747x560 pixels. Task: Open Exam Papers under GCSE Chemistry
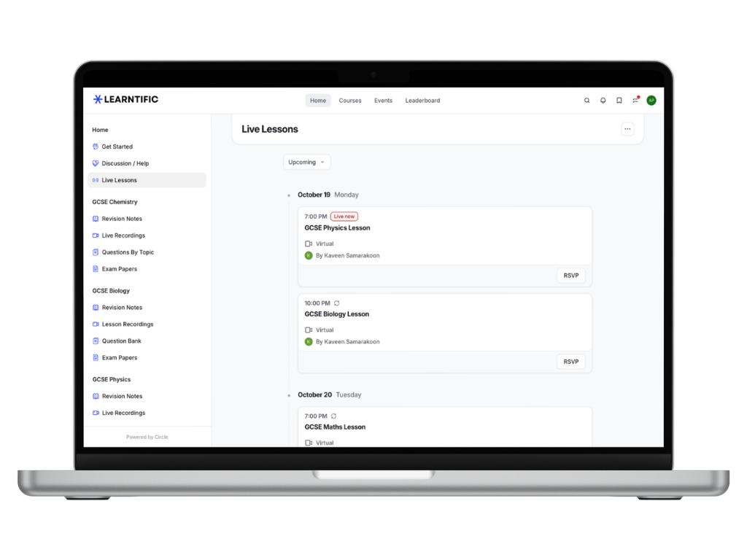tap(120, 269)
